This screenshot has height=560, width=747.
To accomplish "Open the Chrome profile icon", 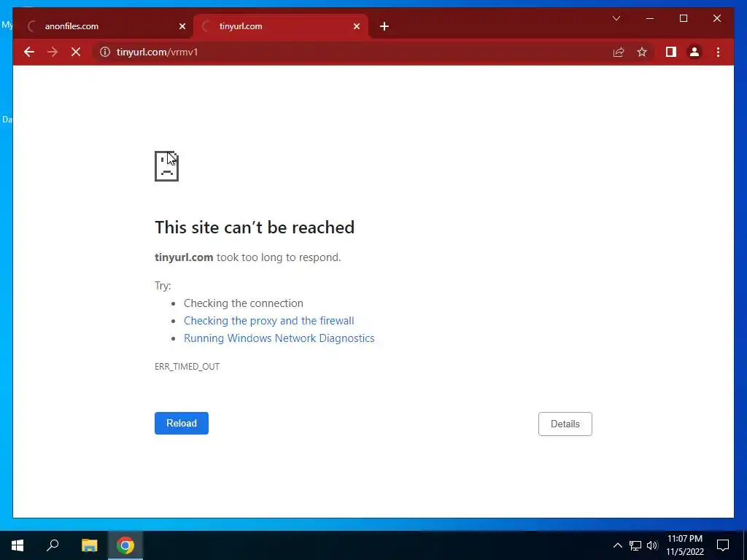I will click(694, 52).
